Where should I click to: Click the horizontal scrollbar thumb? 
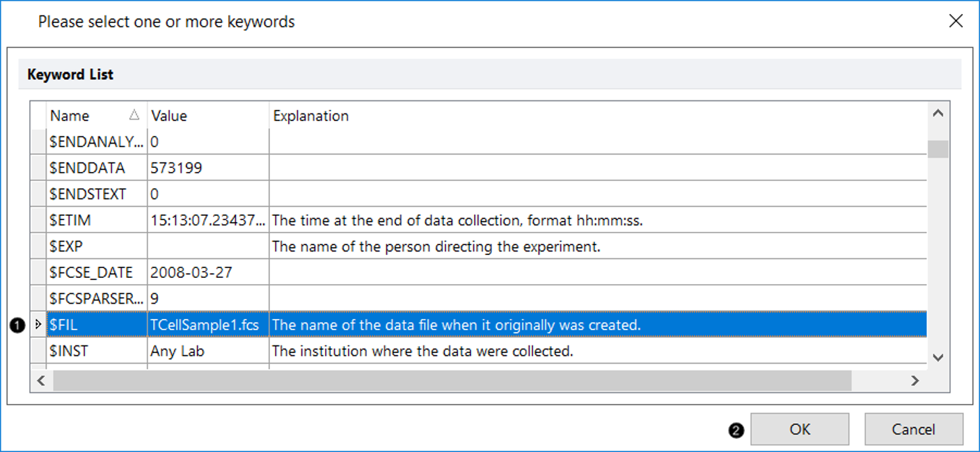pyautogui.click(x=452, y=380)
